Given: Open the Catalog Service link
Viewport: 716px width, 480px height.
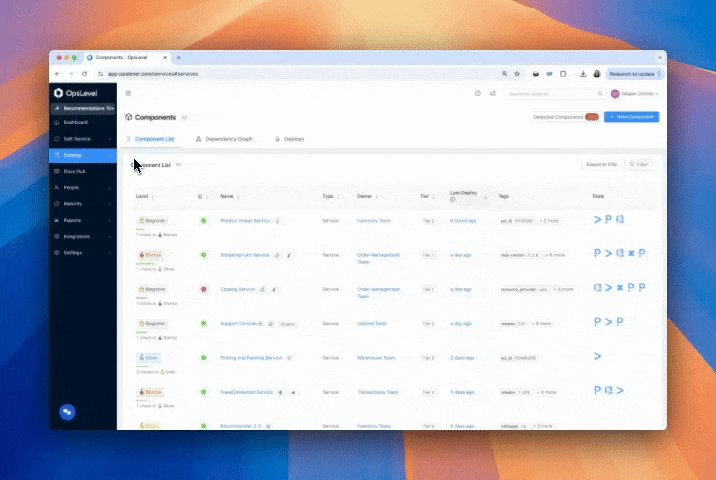Looking at the screenshot, I should point(237,289).
